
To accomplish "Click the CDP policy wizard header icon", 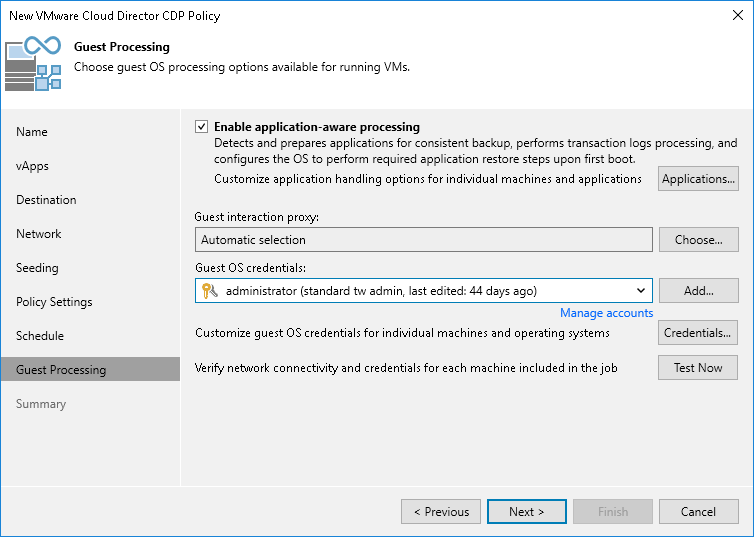I will point(33,63).
